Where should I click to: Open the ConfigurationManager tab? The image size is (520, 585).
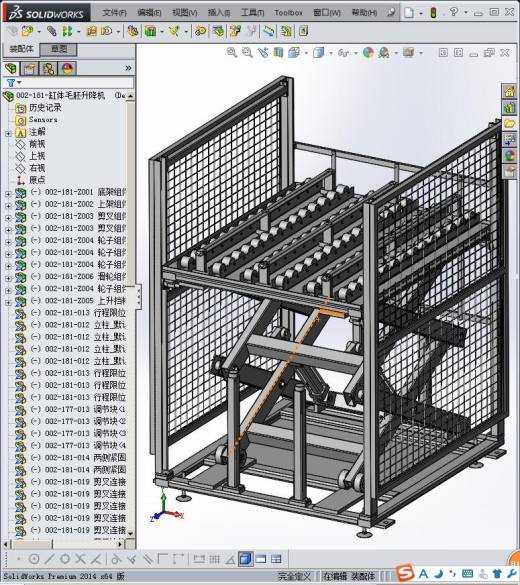pos(48,68)
